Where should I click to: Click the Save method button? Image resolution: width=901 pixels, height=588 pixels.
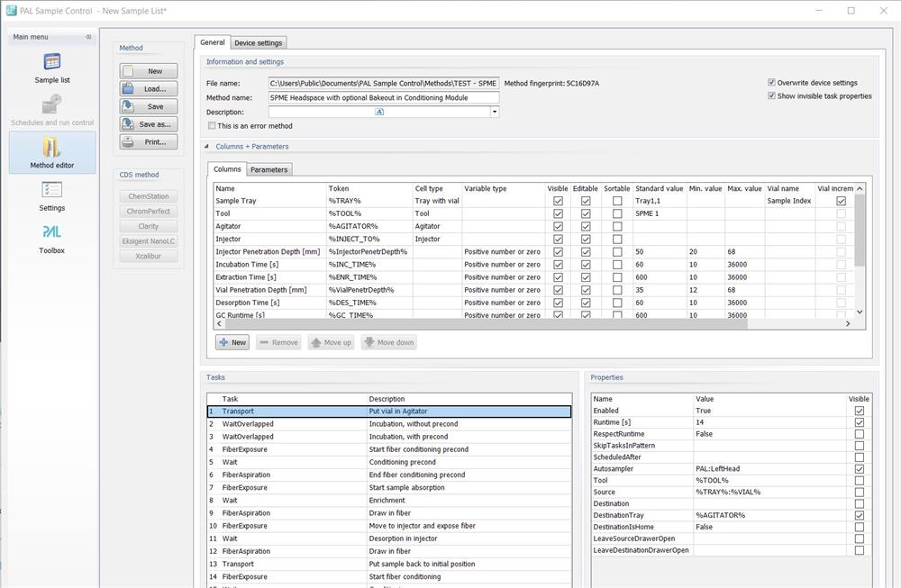point(149,106)
